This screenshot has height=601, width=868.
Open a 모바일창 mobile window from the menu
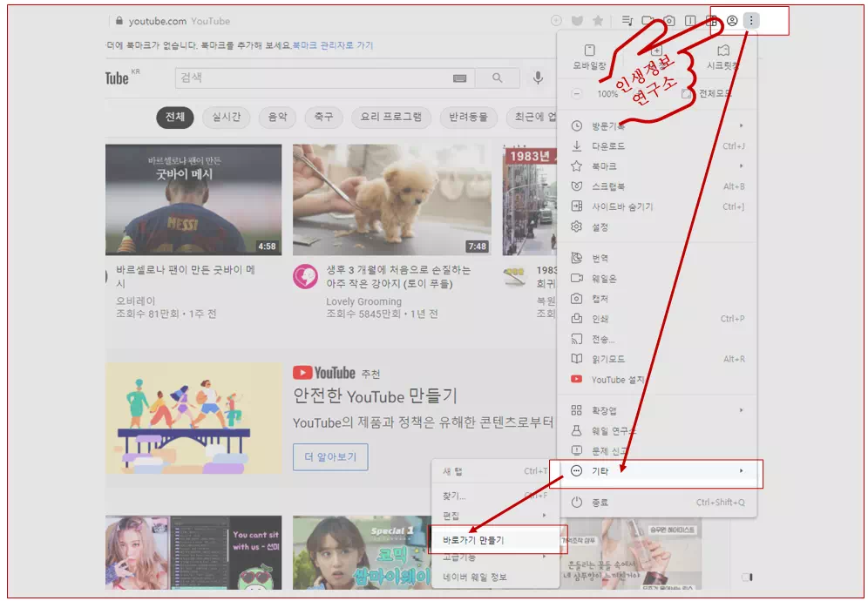click(589, 59)
